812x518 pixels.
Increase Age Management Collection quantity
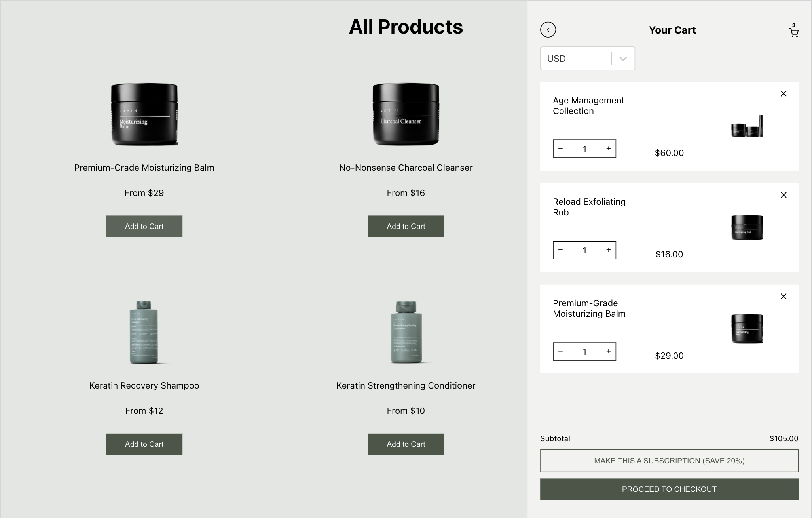[x=609, y=149]
